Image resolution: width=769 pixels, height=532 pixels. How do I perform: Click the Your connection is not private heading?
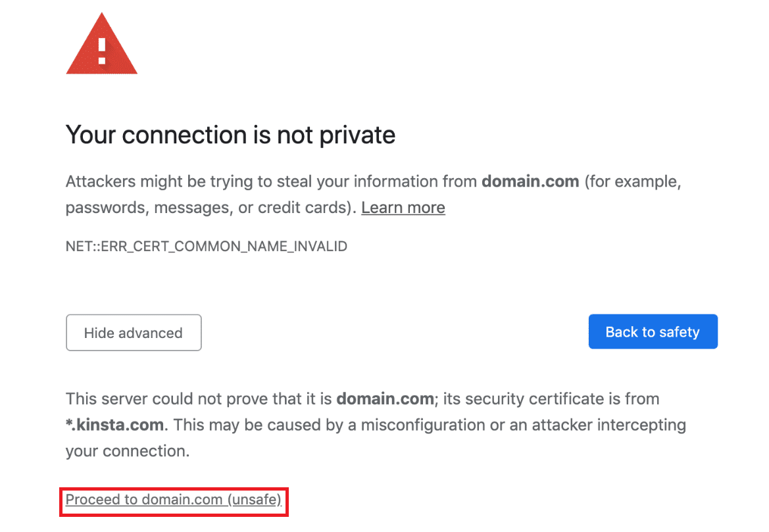230,135
